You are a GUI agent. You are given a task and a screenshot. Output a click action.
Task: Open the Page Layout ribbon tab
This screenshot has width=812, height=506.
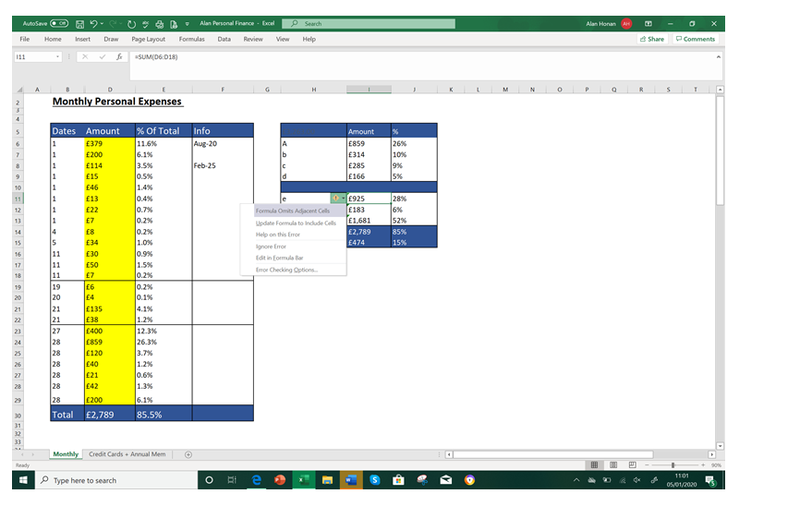pos(148,40)
